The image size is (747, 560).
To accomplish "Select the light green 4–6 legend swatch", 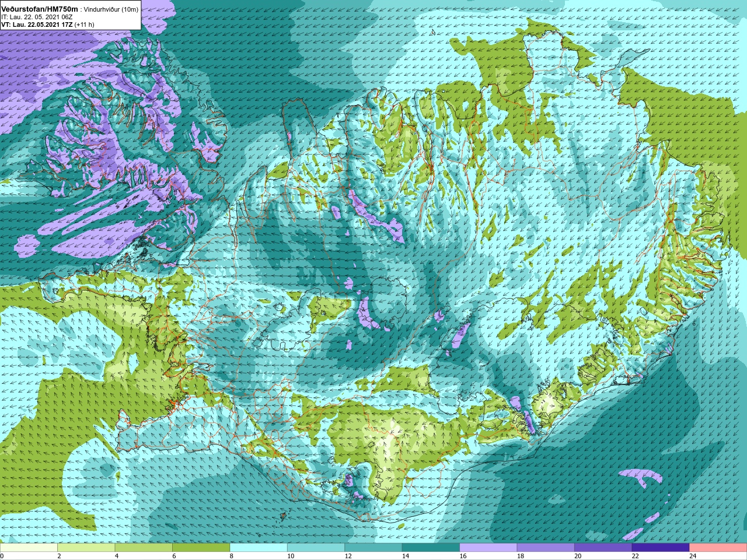I will pyautogui.click(x=144, y=548).
